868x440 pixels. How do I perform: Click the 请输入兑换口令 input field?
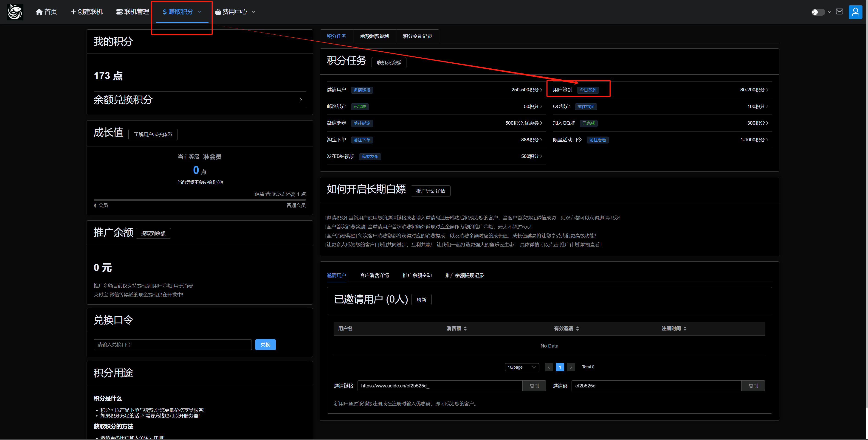click(172, 345)
